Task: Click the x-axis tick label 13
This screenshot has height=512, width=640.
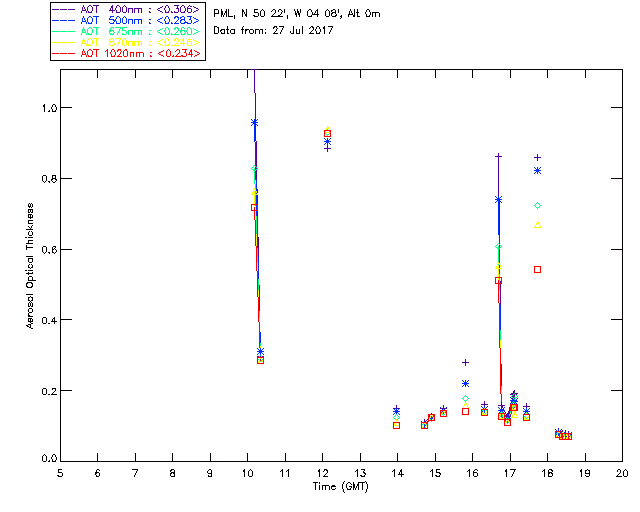Action: [x=360, y=474]
